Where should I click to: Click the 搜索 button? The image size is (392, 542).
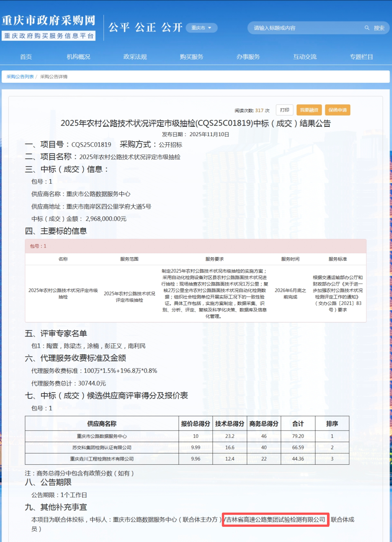click(379, 28)
